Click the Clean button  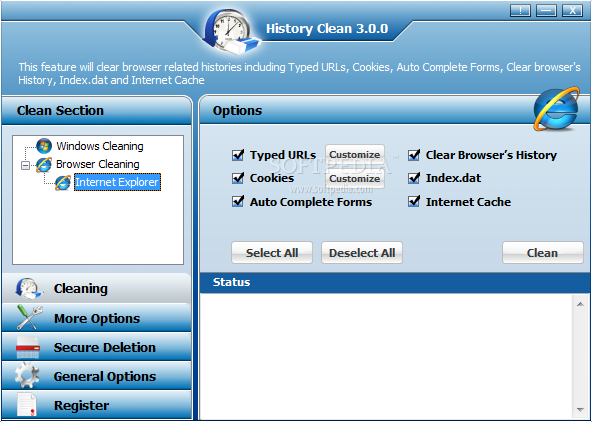click(543, 253)
